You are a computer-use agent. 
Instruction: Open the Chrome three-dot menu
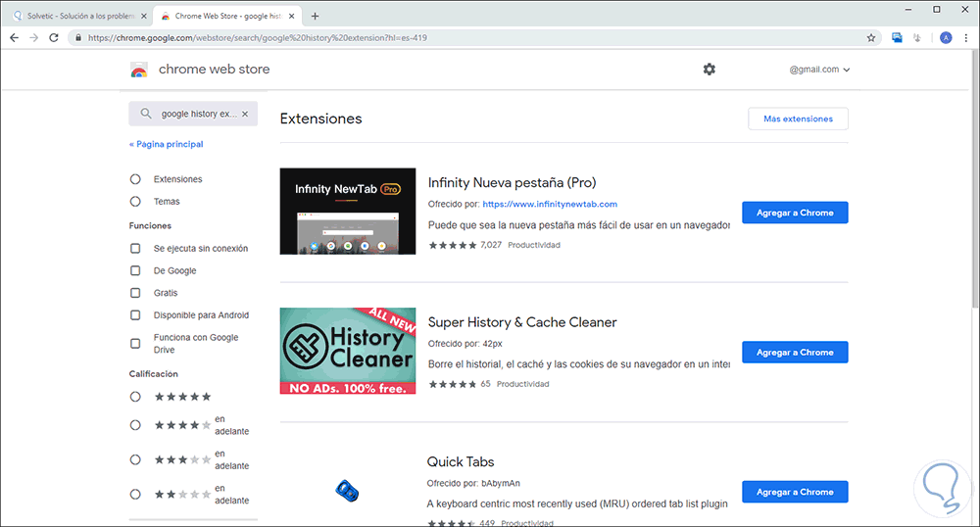(x=967, y=37)
